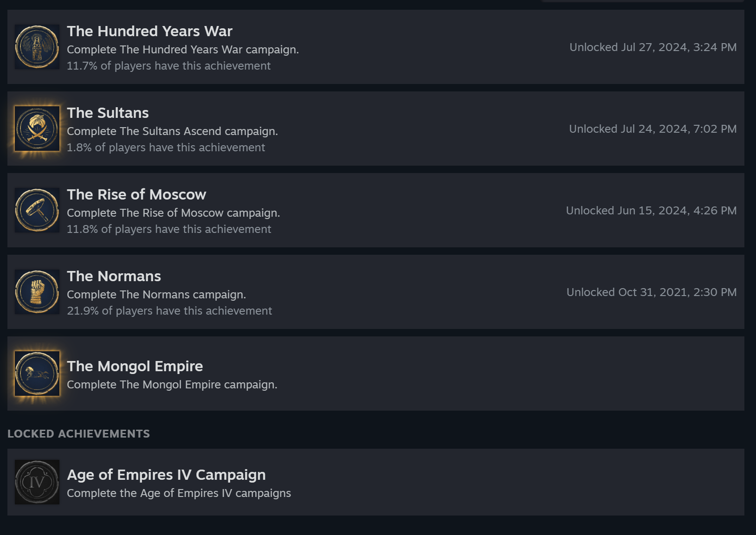The width and height of the screenshot is (756, 535).
Task: Select The Mongol Empire title
Action: [x=135, y=366]
